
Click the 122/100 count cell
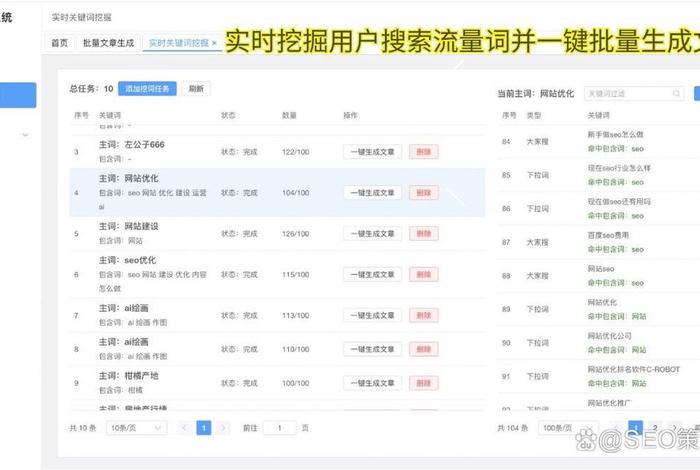tap(296, 152)
